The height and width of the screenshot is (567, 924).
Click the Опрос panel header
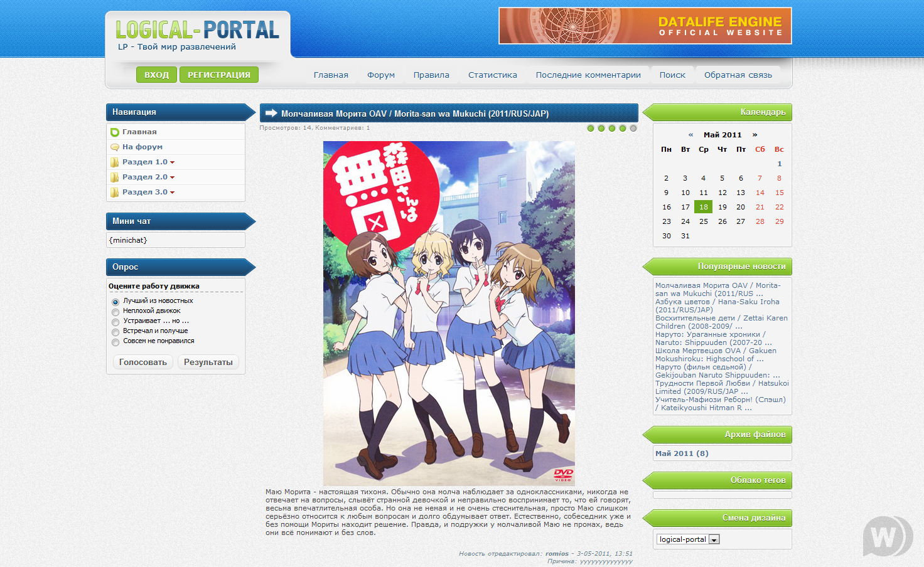coord(181,267)
